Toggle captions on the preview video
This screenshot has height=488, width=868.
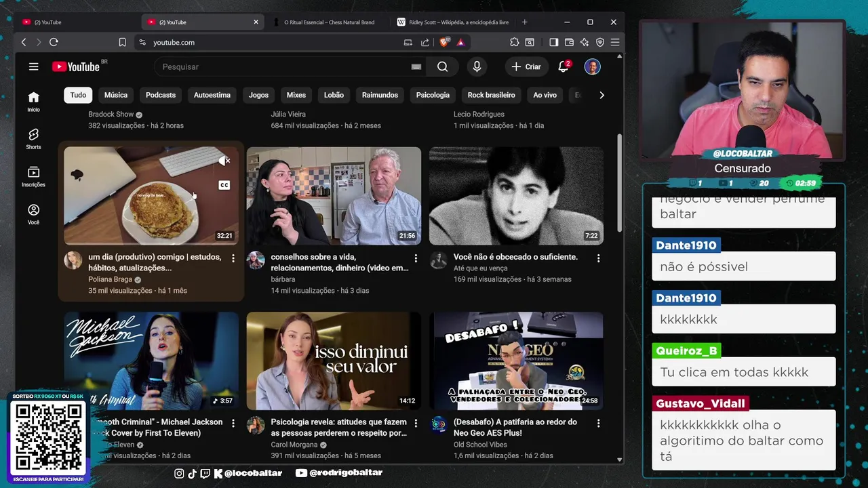[x=224, y=185]
